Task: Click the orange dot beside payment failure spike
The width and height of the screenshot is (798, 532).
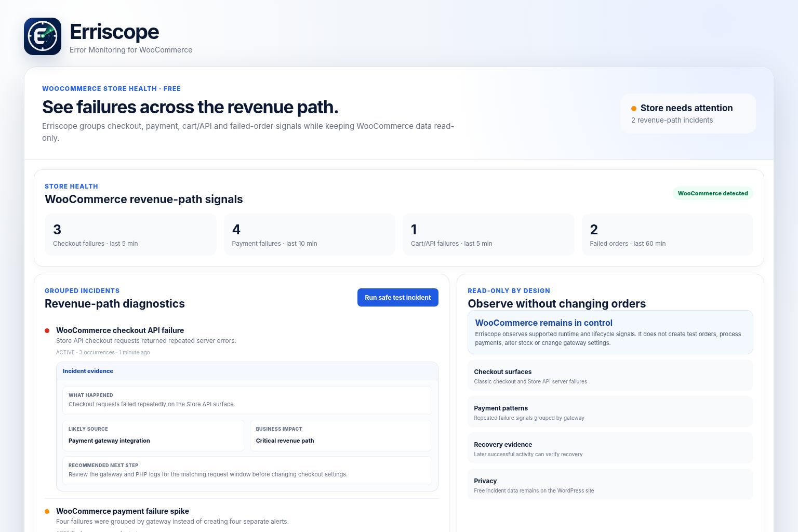Action: (x=47, y=511)
